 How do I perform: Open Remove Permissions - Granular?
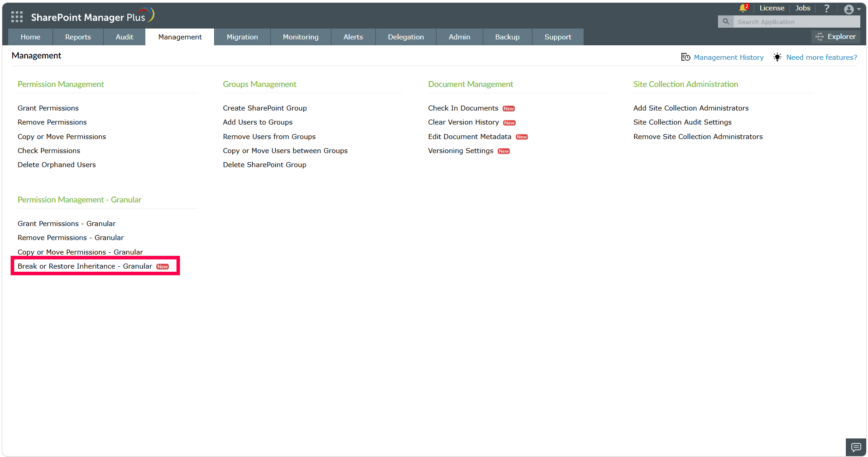coord(71,238)
